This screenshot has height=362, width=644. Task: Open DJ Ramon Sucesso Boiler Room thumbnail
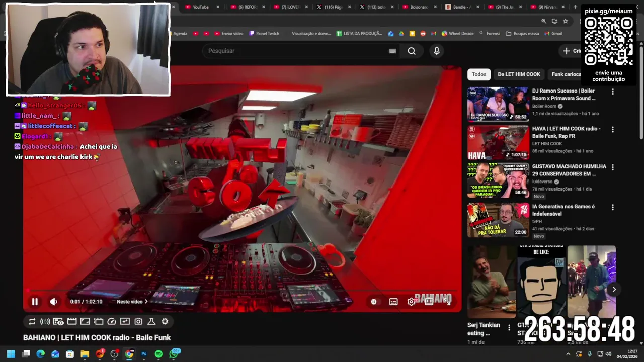click(x=498, y=105)
